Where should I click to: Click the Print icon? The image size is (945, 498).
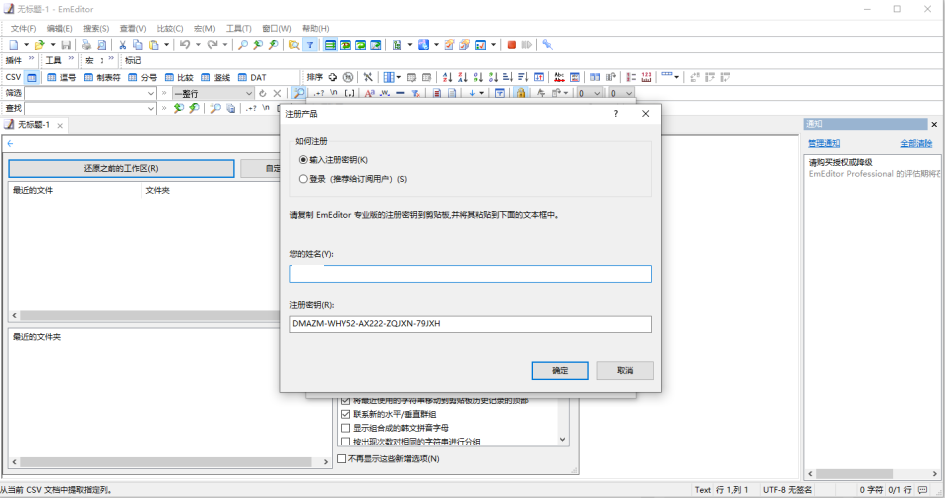pyautogui.click(x=86, y=45)
